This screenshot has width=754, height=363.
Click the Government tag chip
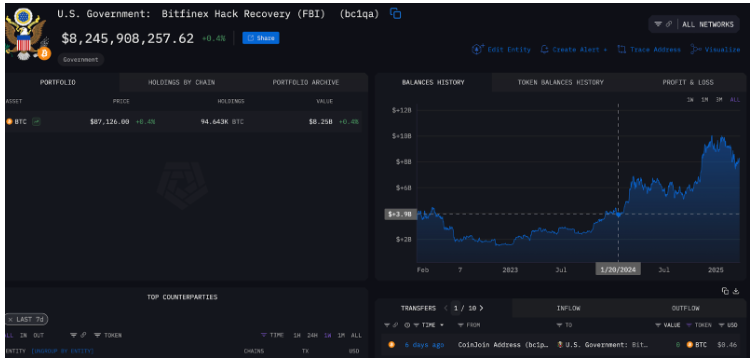click(x=81, y=60)
